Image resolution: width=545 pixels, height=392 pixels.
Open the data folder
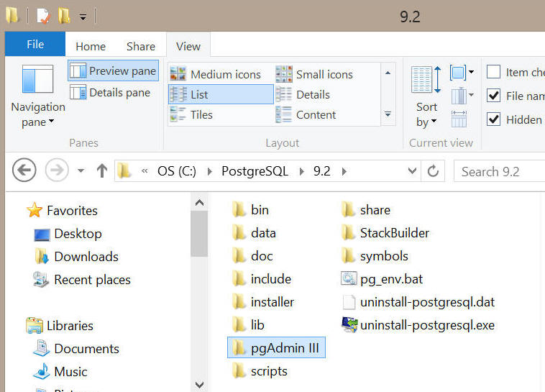[x=254, y=233]
